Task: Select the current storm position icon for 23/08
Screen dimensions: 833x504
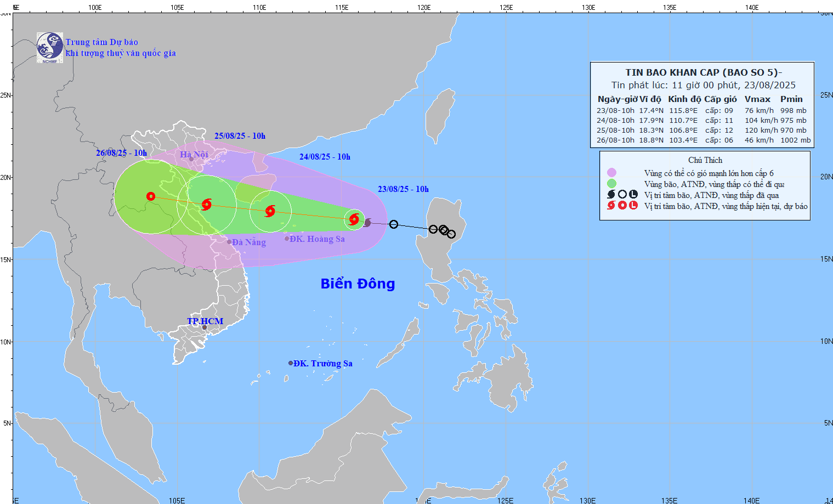Action: (x=354, y=219)
